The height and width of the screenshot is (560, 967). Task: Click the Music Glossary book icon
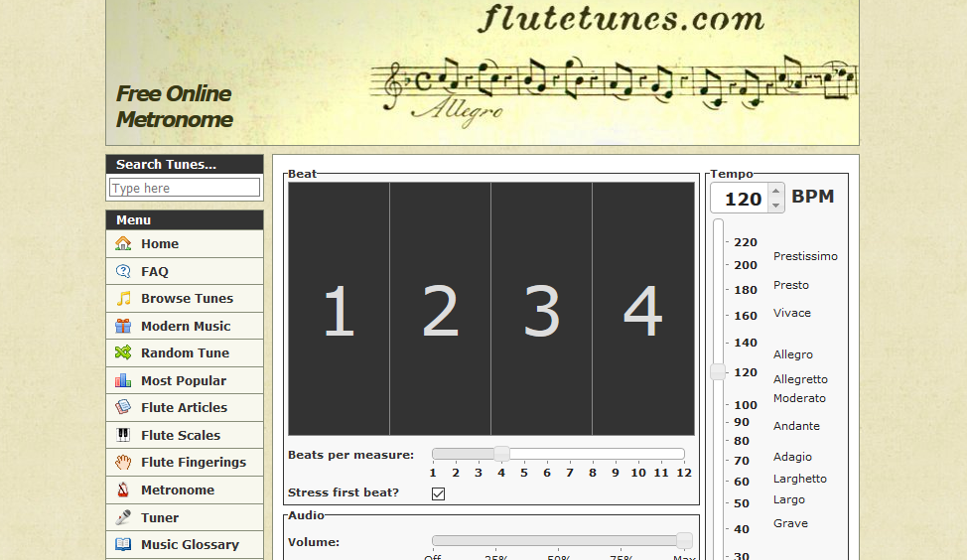(x=123, y=544)
